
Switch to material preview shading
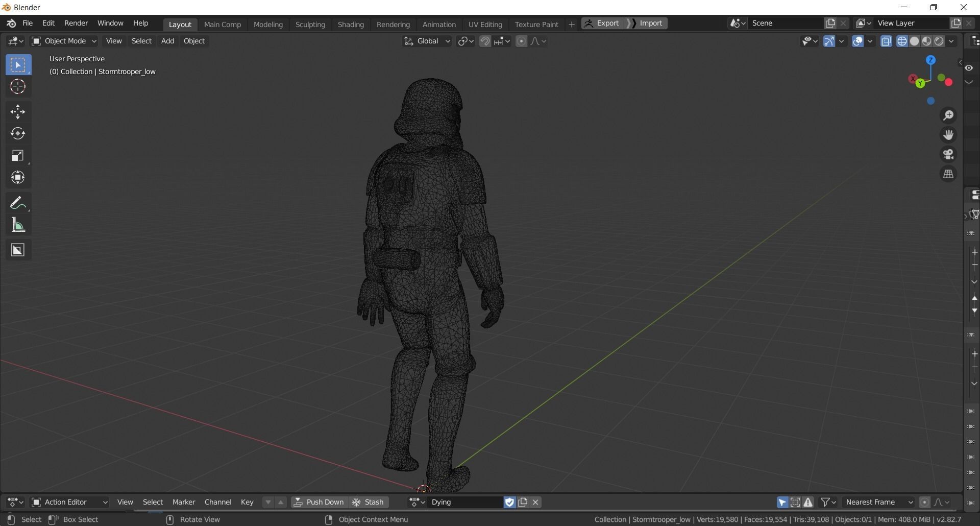pyautogui.click(x=927, y=41)
